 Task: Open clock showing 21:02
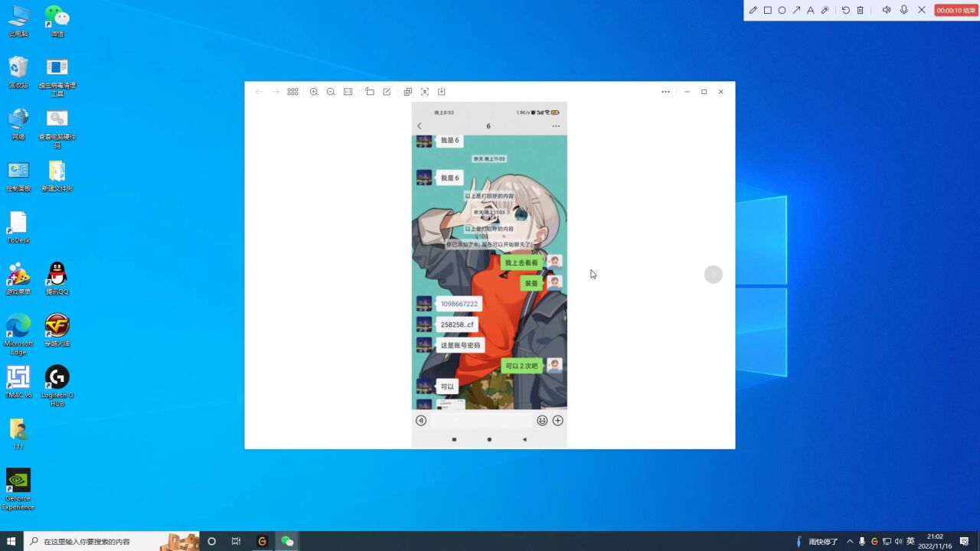point(935,541)
